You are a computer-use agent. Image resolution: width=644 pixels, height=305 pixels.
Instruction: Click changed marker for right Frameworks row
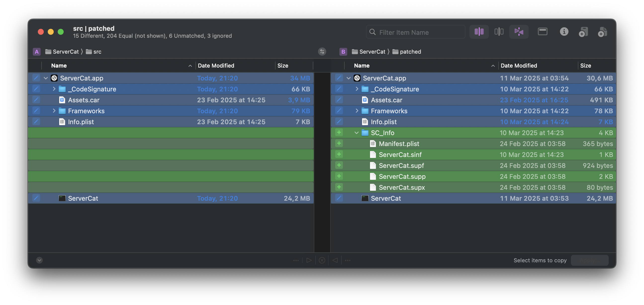[339, 111]
